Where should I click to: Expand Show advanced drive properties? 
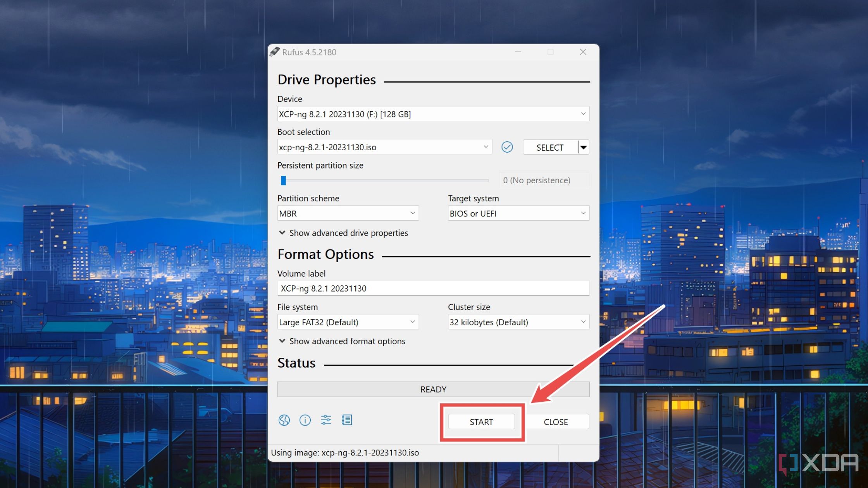[343, 233]
